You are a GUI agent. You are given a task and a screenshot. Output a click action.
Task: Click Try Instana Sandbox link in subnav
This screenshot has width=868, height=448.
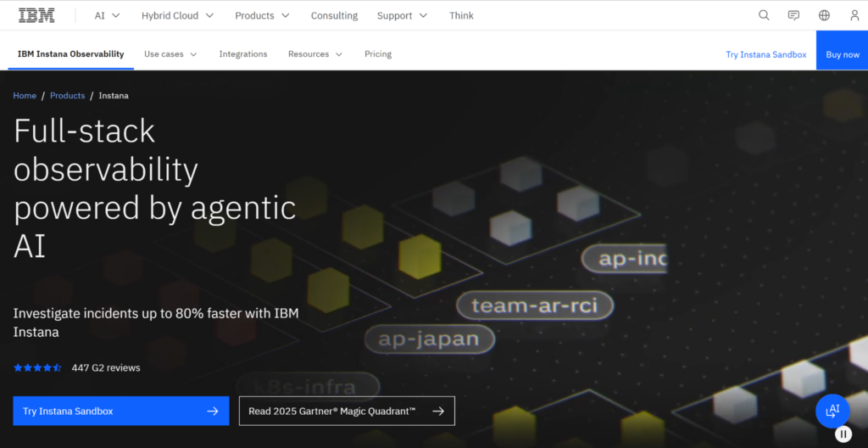[766, 54]
